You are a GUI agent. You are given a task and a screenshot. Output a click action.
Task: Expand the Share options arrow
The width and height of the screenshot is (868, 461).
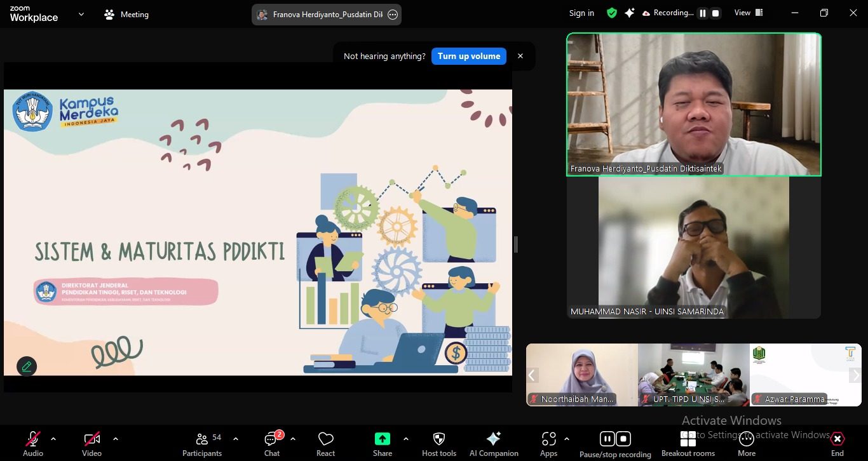405,439
